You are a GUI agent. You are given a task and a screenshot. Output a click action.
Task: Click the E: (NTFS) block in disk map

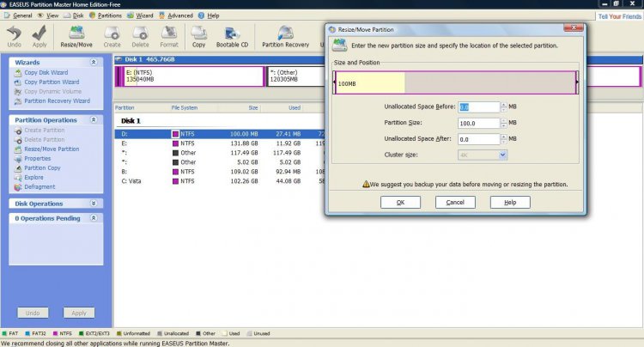(193, 76)
